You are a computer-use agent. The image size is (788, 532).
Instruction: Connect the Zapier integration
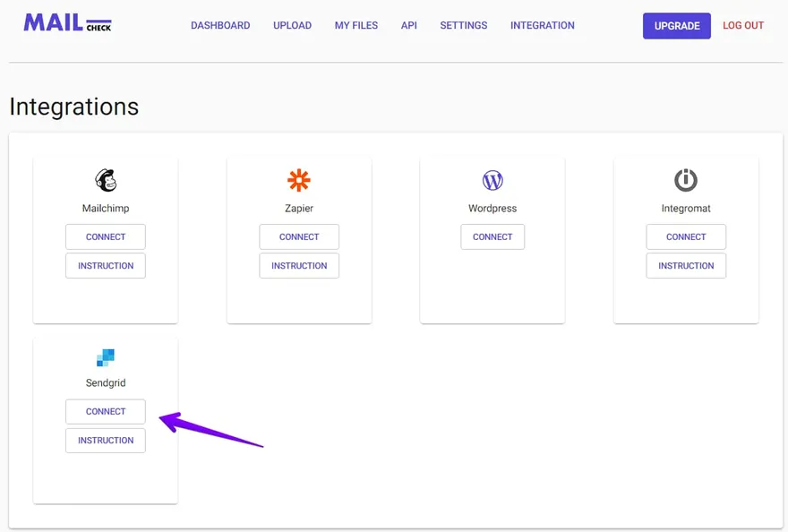(x=299, y=236)
